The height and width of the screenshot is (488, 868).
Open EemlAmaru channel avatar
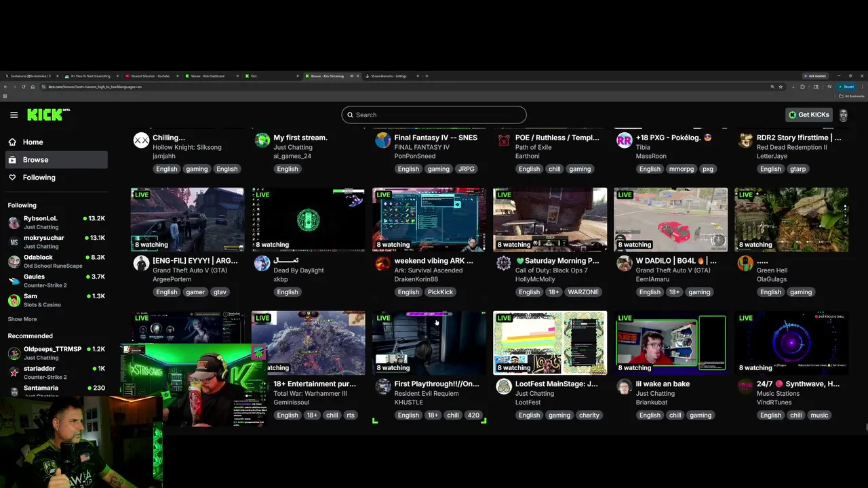[x=624, y=263]
